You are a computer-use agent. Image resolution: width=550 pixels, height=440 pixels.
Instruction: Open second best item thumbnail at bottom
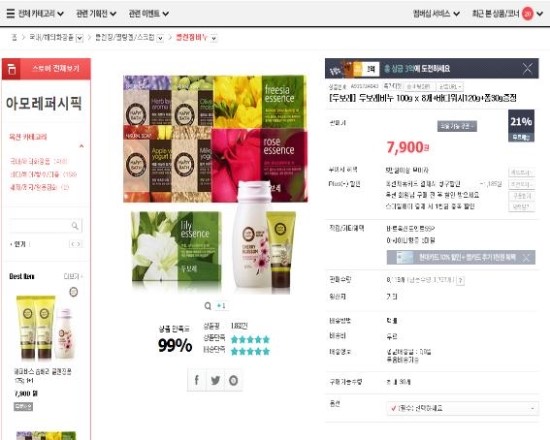pos(46,435)
